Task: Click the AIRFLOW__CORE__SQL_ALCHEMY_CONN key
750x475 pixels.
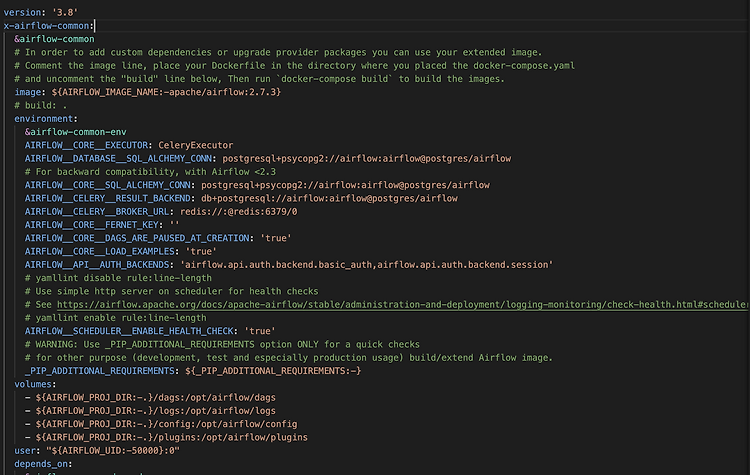Action: point(108,185)
